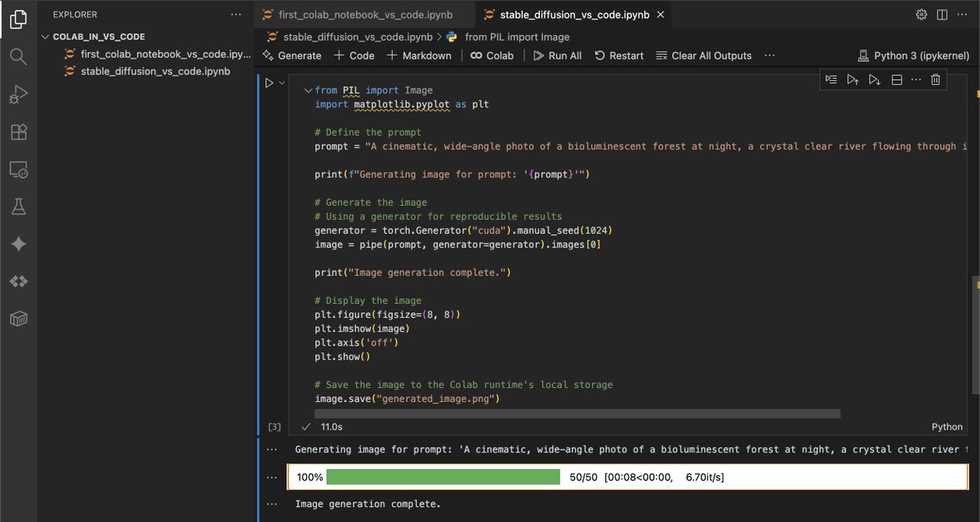
Task: Open output actions for first output line
Action: (x=270, y=449)
